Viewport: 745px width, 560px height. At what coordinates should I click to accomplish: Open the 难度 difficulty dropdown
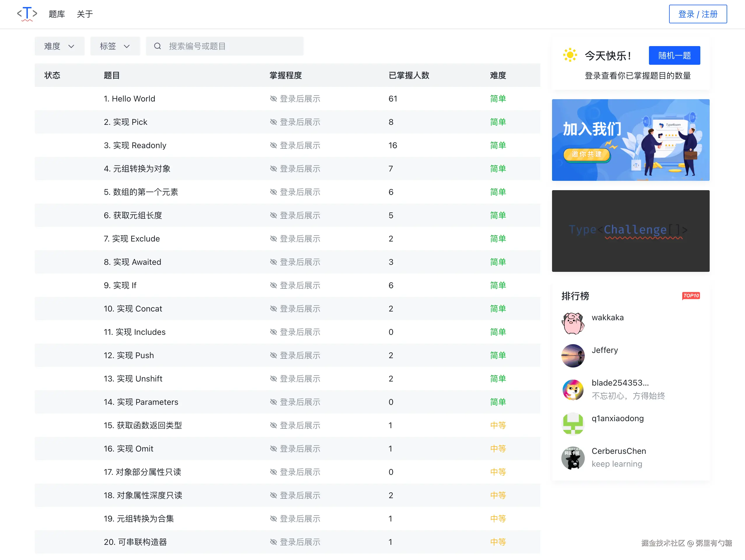[x=59, y=46]
